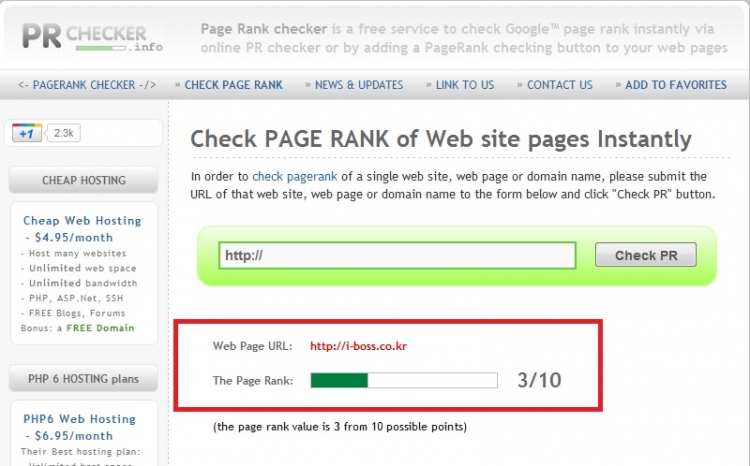Open the http://i-boss.co.kr result link
The width and height of the screenshot is (750, 466).
point(358,346)
